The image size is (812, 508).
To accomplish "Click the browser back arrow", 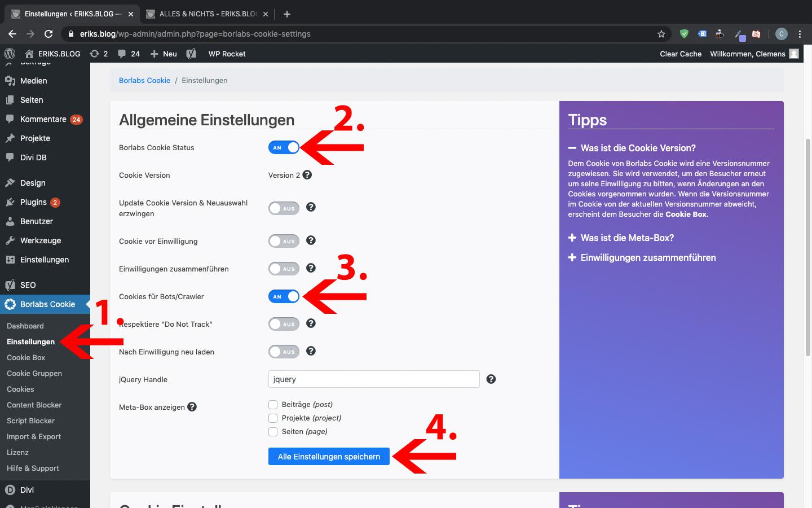I will point(12,34).
